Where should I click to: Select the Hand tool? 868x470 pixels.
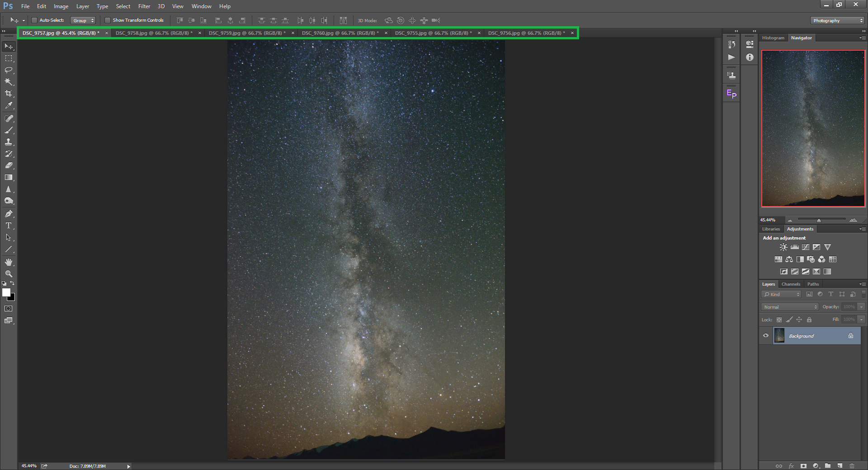point(9,262)
